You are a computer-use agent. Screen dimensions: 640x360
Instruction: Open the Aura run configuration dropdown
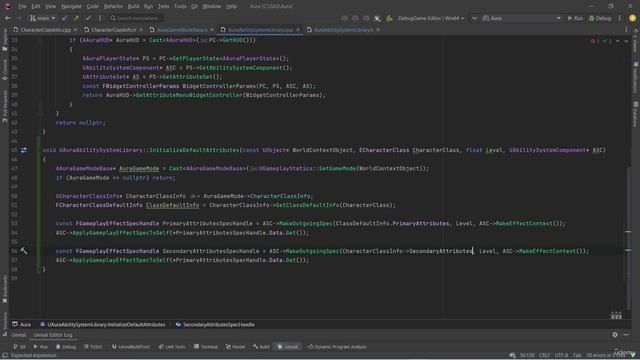(521, 18)
